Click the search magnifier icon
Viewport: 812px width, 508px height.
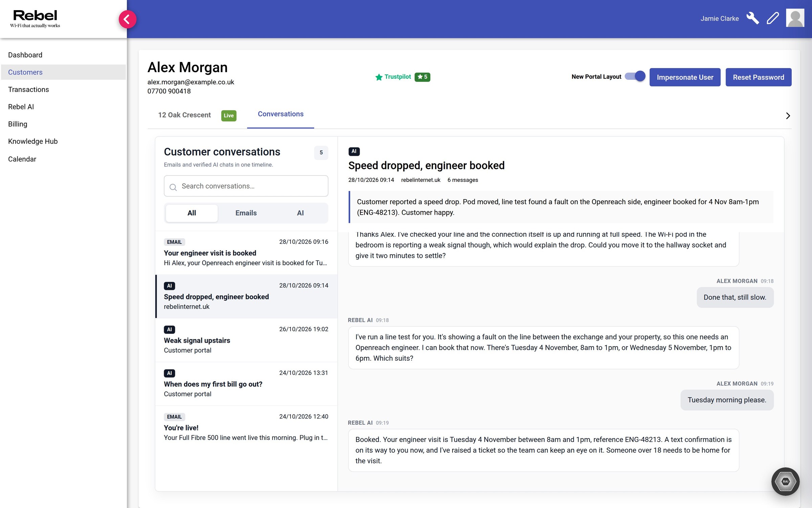tap(173, 187)
